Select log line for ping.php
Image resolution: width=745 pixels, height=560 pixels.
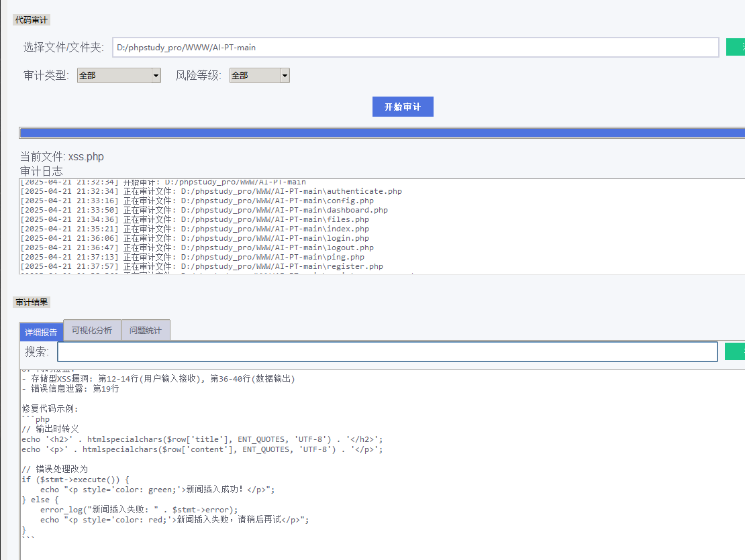point(193,258)
